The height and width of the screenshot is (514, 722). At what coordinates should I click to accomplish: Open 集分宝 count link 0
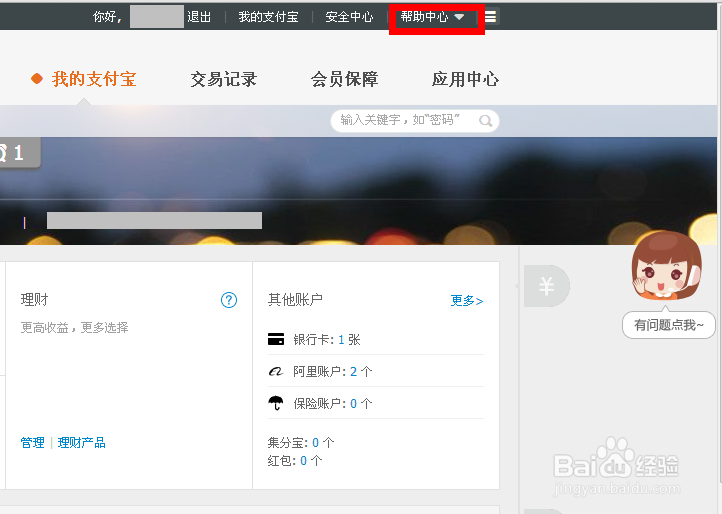coord(315,443)
